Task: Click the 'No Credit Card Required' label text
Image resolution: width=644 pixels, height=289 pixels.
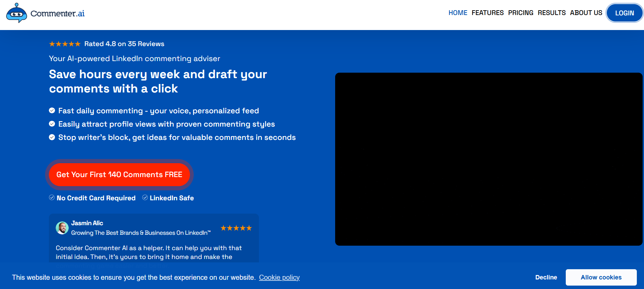Action: [96, 198]
